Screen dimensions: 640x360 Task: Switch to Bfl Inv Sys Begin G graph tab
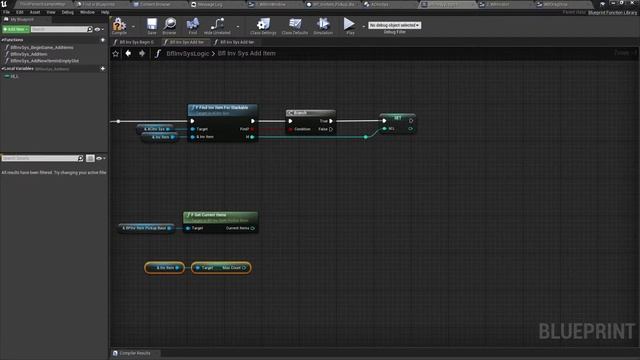135,42
